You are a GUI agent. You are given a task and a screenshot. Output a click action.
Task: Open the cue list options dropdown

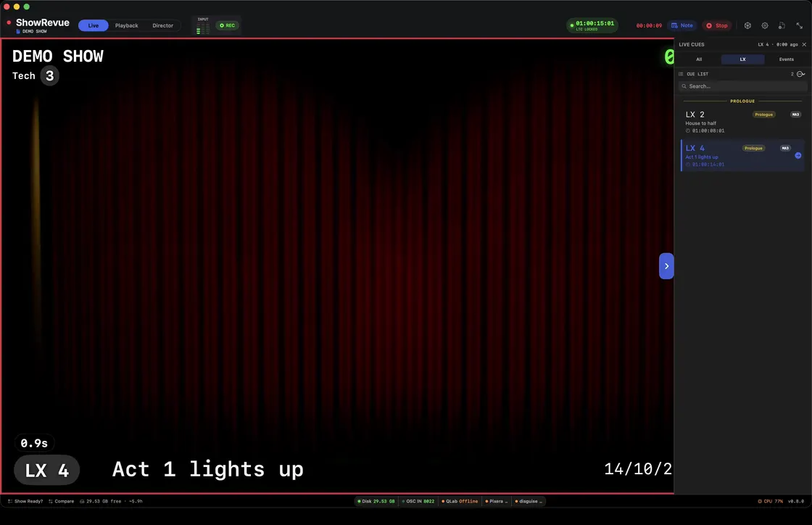tap(801, 74)
